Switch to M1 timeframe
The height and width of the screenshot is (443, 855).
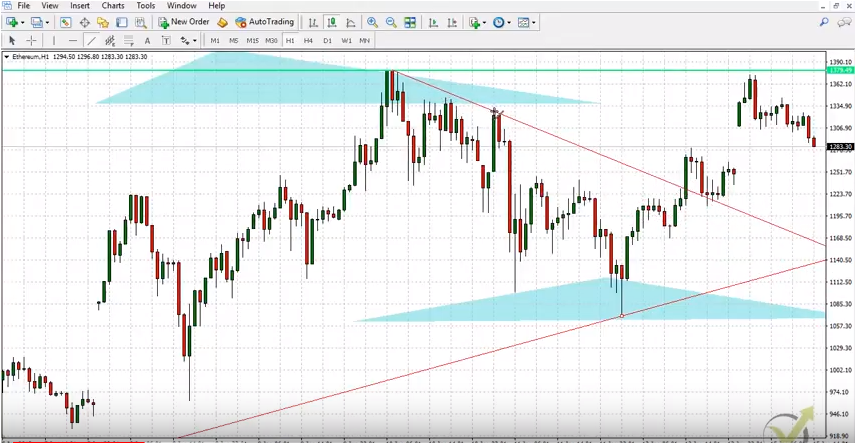[215, 40]
